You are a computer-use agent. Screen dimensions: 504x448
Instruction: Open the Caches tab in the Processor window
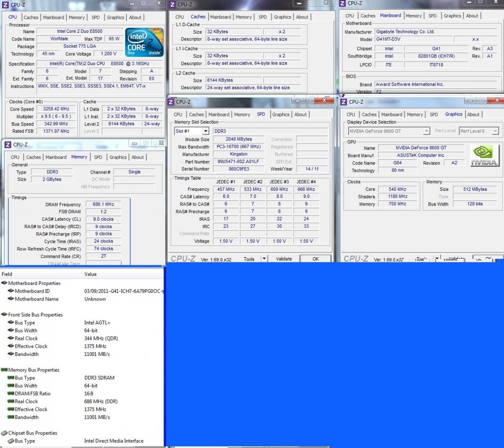pyautogui.click(x=31, y=18)
